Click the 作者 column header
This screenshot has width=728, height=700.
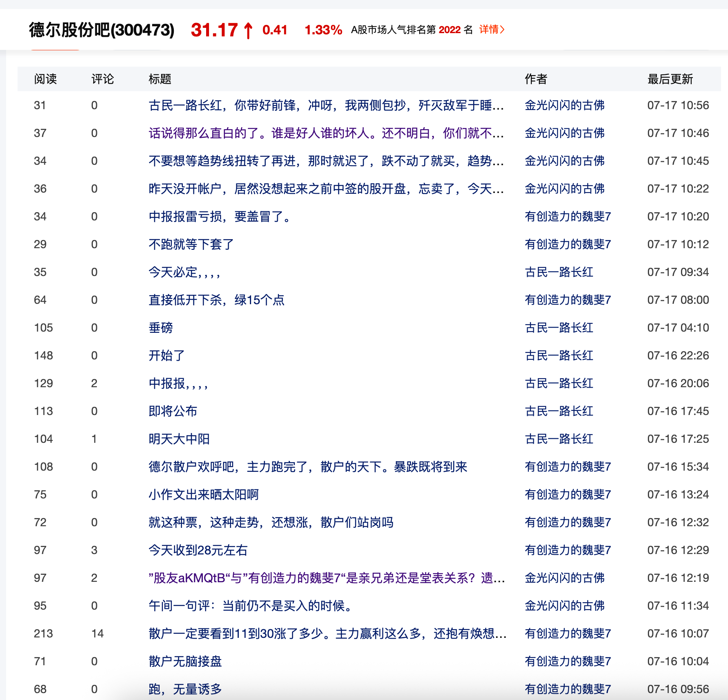(x=536, y=79)
